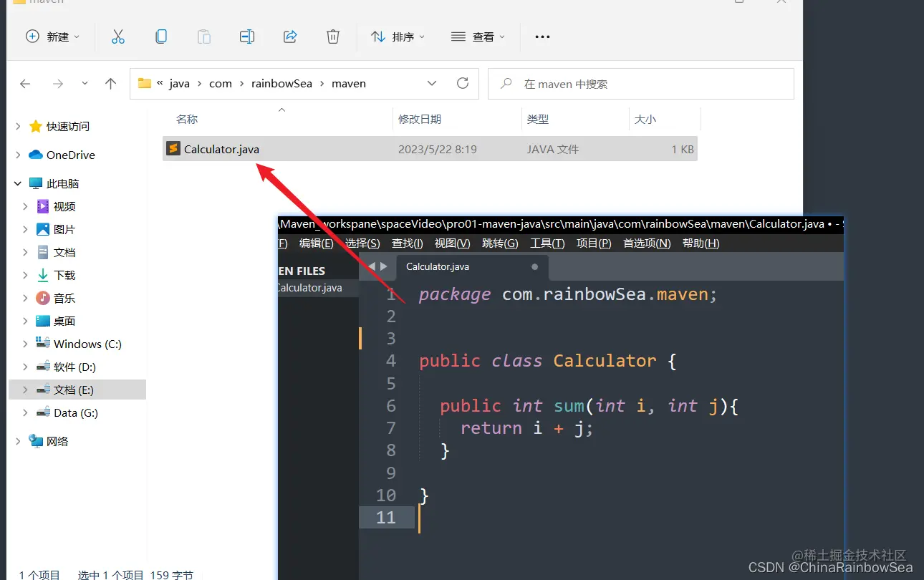Click the 2023/5/22 8:19 date cell
This screenshot has height=580, width=924.
click(x=438, y=150)
